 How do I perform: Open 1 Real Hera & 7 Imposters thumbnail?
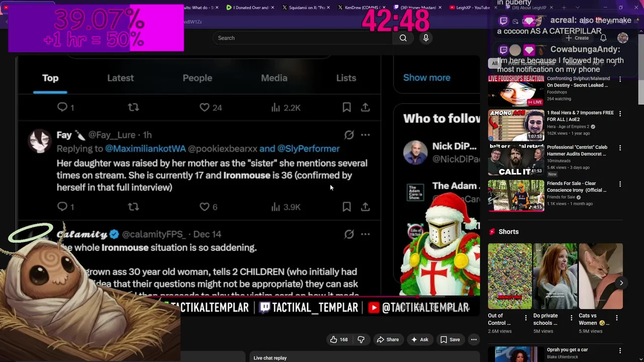(516, 125)
